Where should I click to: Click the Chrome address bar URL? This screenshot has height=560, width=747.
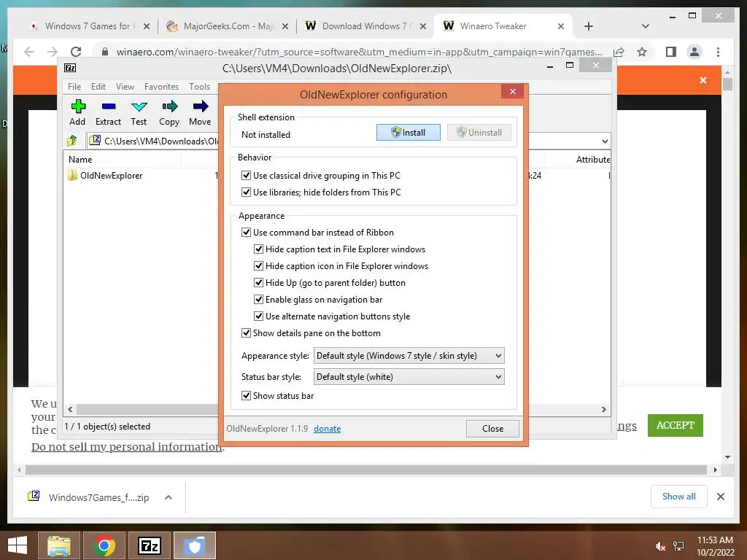pyautogui.click(x=359, y=52)
